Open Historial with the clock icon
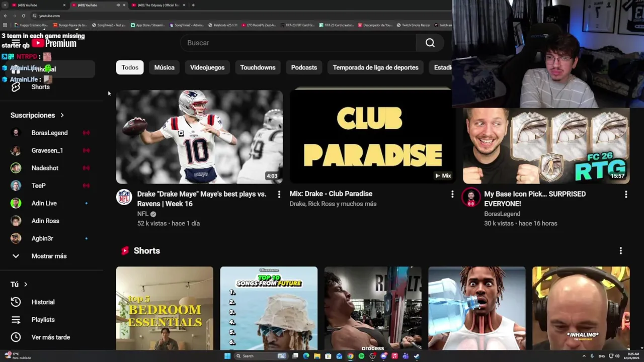This screenshot has height=362, width=644. (x=49, y=302)
